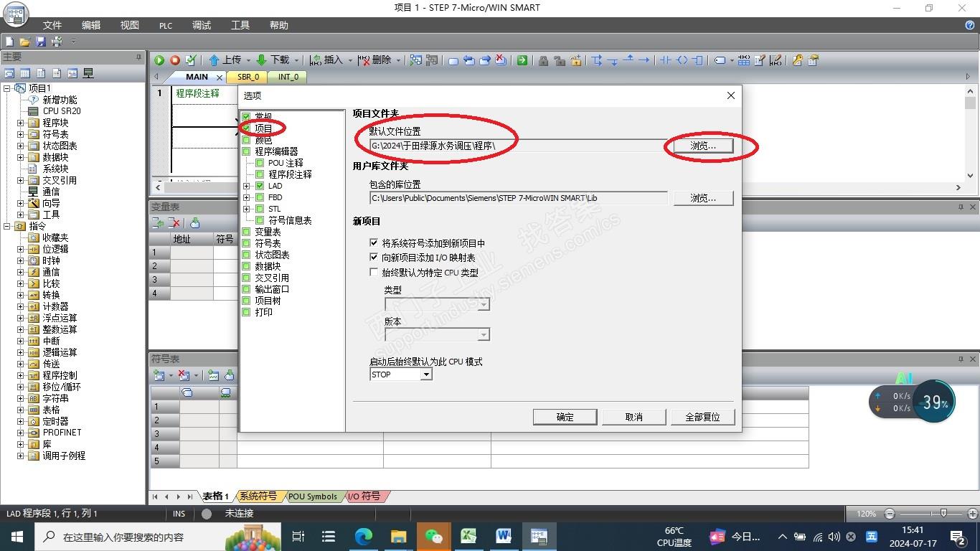Click the 上传 upload arrow button
The height and width of the screenshot is (551, 980).
coord(225,60)
